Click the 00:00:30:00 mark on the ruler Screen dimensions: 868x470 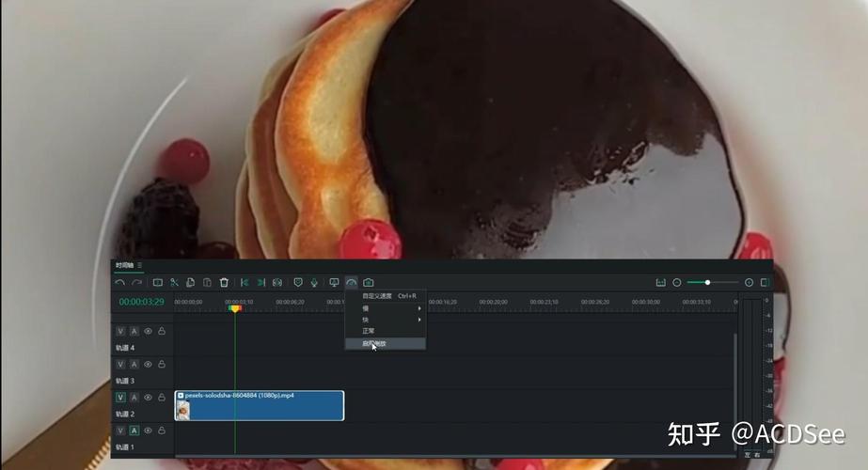[646, 303]
